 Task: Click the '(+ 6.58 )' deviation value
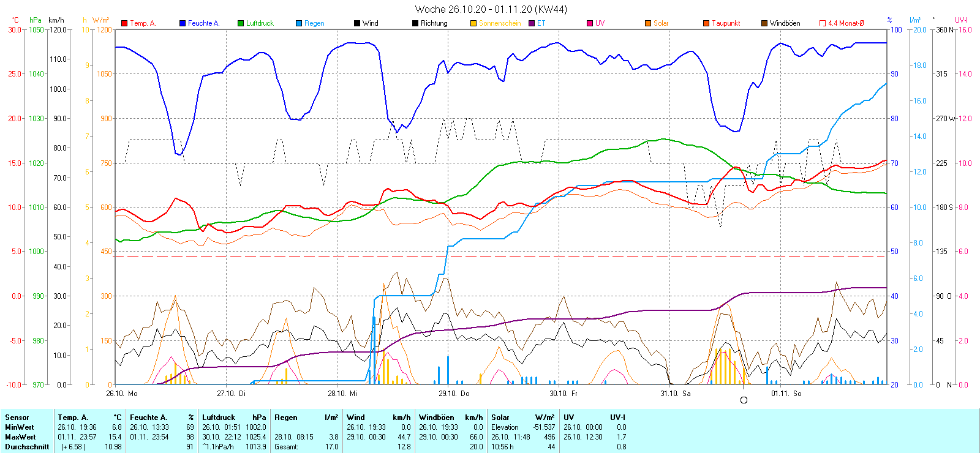pyautogui.click(x=73, y=447)
